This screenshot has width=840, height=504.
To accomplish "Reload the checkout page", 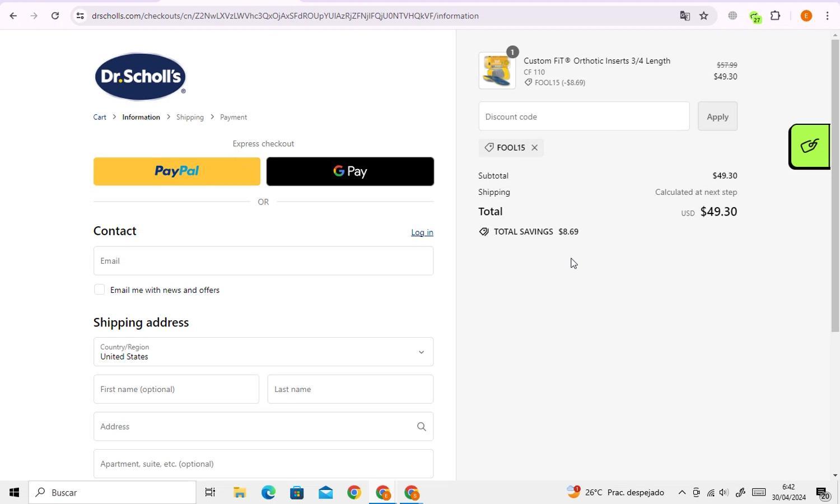I will (55, 16).
